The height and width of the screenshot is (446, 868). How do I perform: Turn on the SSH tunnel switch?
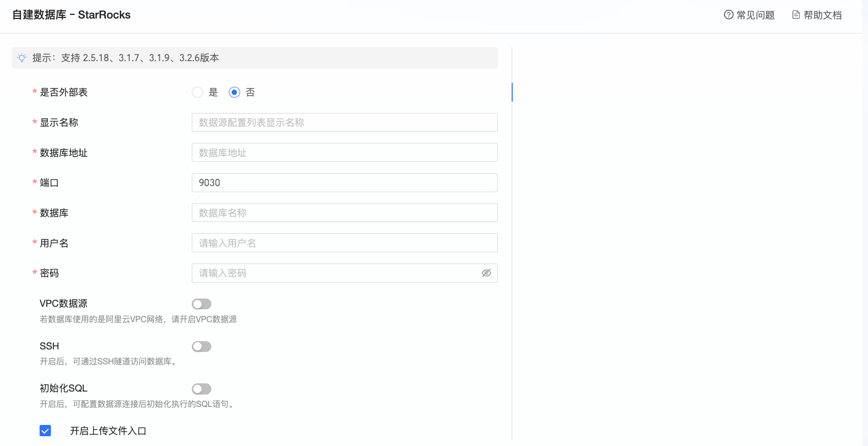click(x=202, y=347)
